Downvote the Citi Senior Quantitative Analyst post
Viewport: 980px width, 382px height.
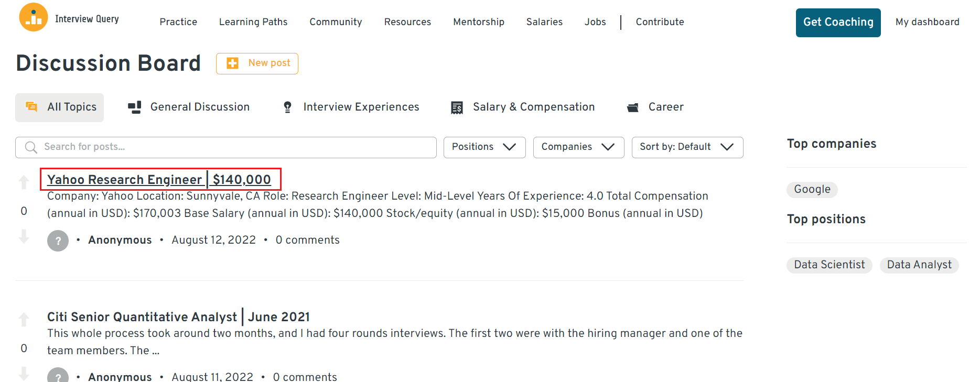pos(24,374)
